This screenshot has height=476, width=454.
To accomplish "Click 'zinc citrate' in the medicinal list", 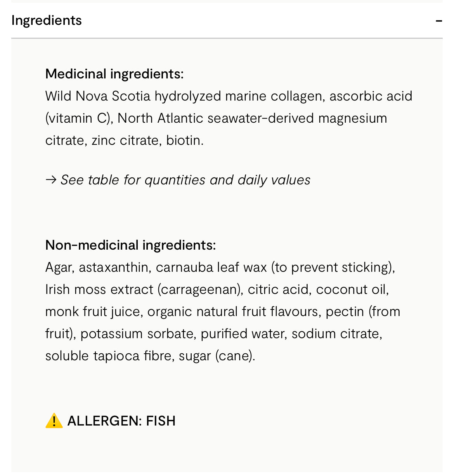I will tap(125, 140).
